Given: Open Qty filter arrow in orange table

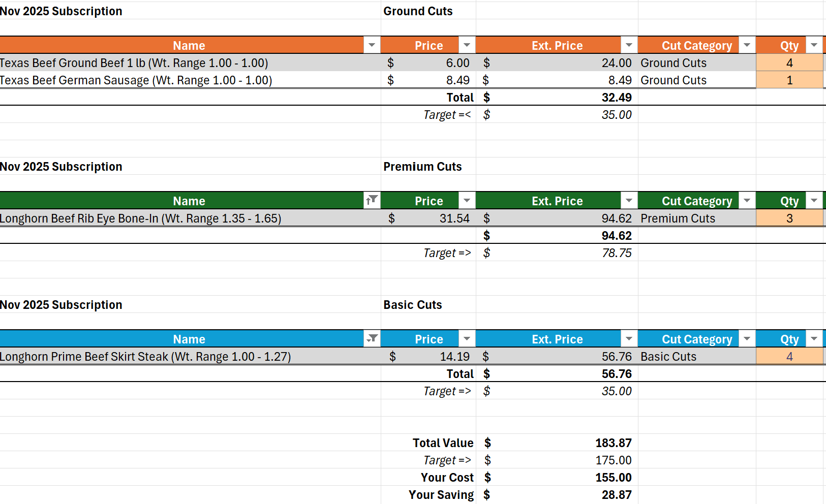Looking at the screenshot, I should 814,45.
